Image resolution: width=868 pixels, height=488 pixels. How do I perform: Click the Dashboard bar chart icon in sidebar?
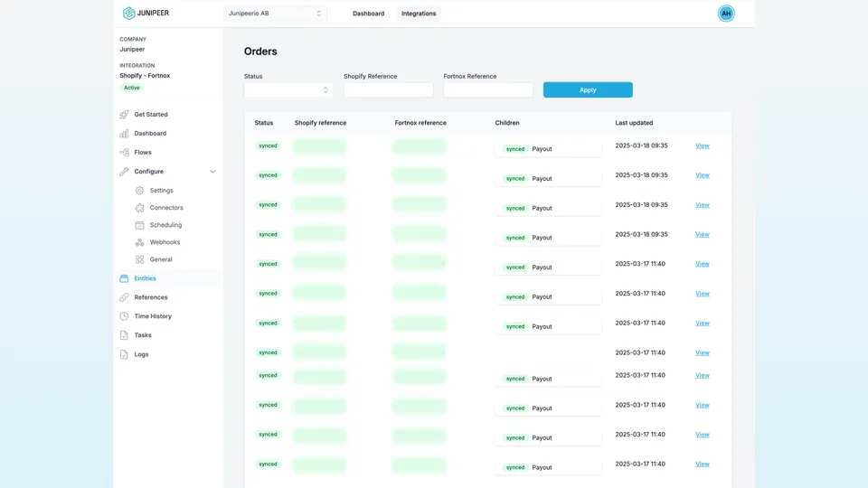point(124,134)
